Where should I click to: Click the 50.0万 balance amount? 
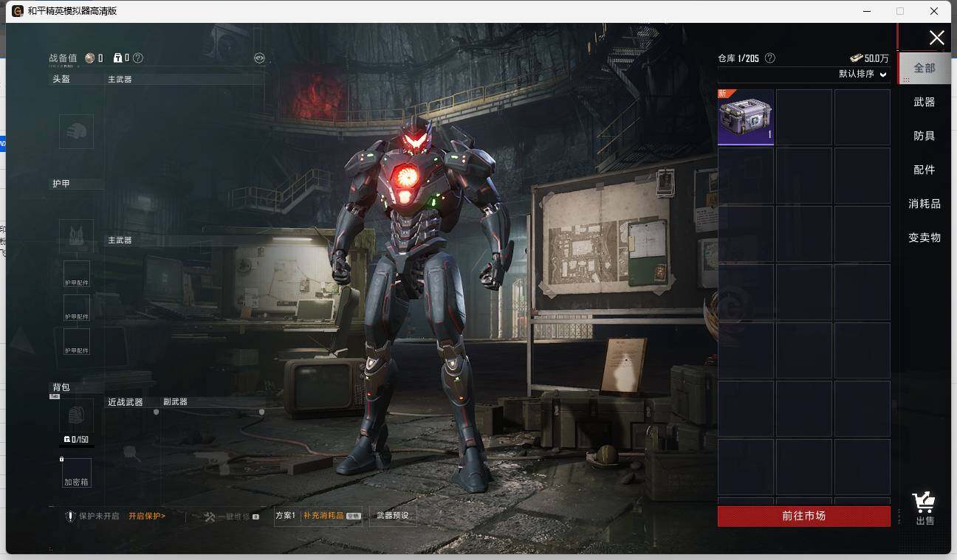tap(877, 58)
